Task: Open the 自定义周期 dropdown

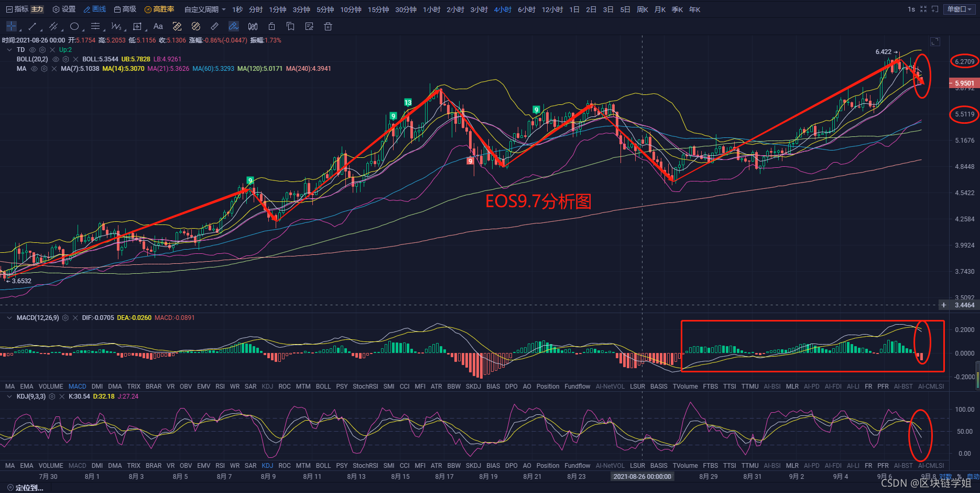Action: click(x=205, y=9)
